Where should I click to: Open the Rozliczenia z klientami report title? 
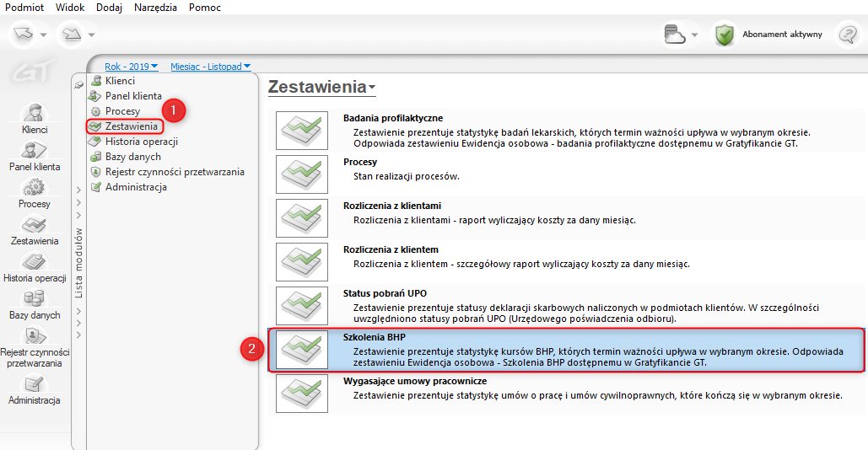point(392,206)
